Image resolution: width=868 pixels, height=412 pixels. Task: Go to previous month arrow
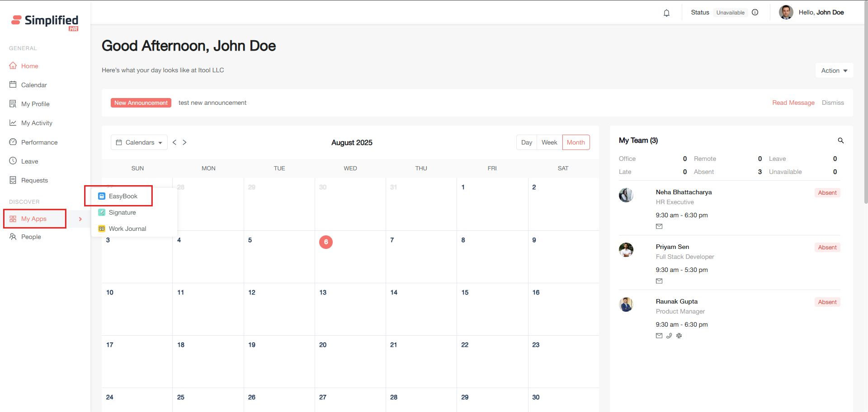pyautogui.click(x=175, y=142)
